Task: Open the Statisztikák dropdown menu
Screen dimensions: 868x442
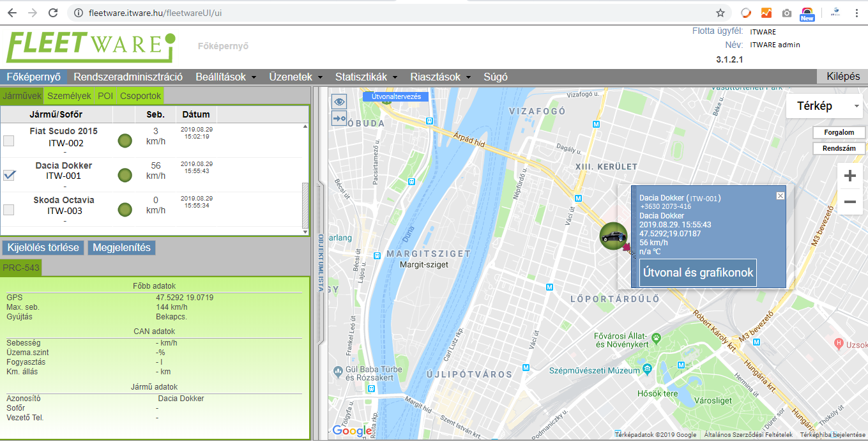Action: tap(366, 77)
